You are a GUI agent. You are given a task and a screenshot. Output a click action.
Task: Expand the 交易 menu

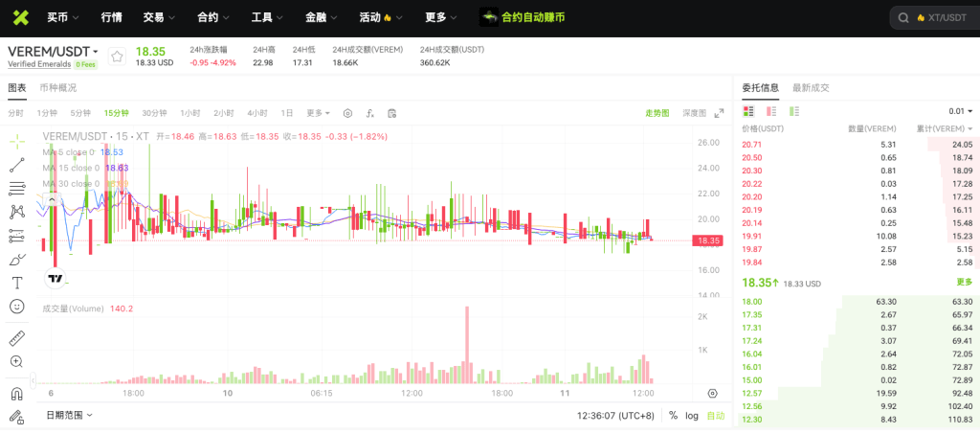(x=159, y=17)
